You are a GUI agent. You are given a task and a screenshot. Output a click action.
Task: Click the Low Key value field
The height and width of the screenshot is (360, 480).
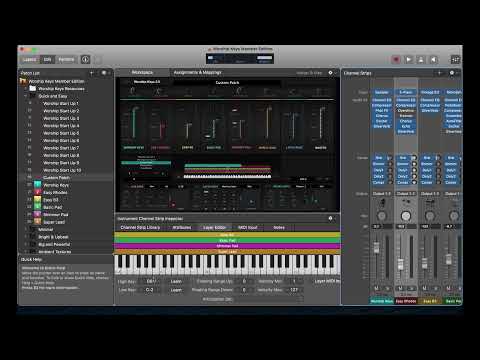click(151, 290)
